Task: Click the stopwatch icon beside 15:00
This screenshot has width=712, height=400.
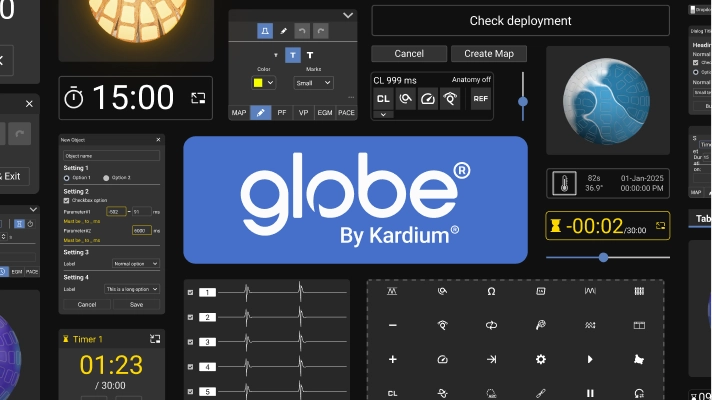Action: (74, 98)
